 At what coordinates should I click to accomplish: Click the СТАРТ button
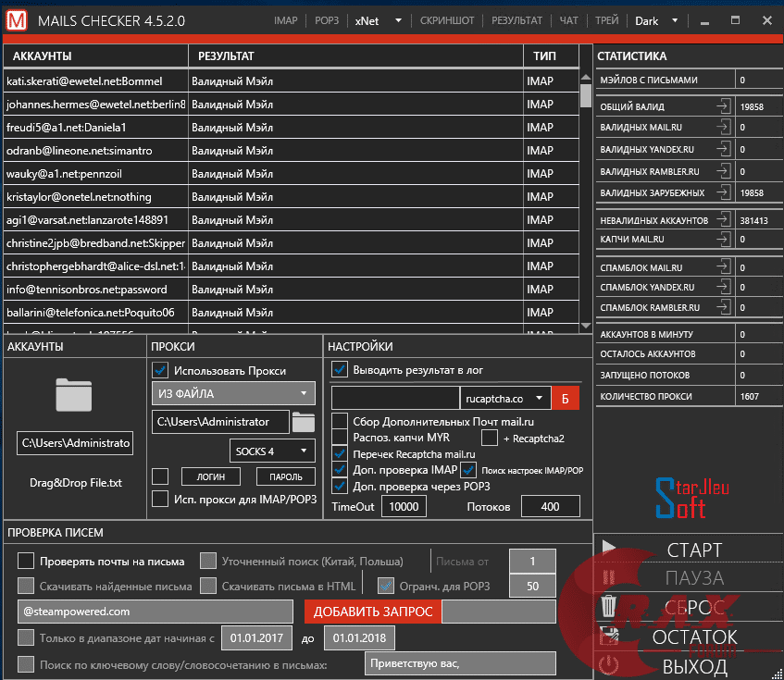pyautogui.click(x=694, y=548)
